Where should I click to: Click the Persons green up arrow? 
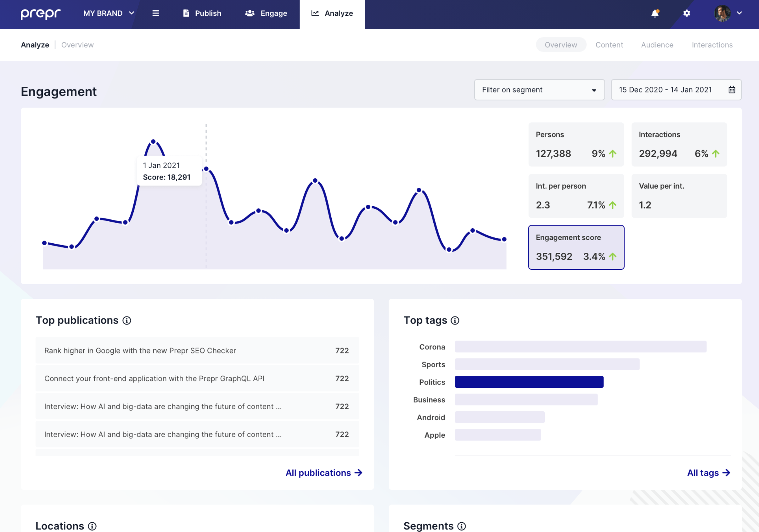pyautogui.click(x=612, y=153)
